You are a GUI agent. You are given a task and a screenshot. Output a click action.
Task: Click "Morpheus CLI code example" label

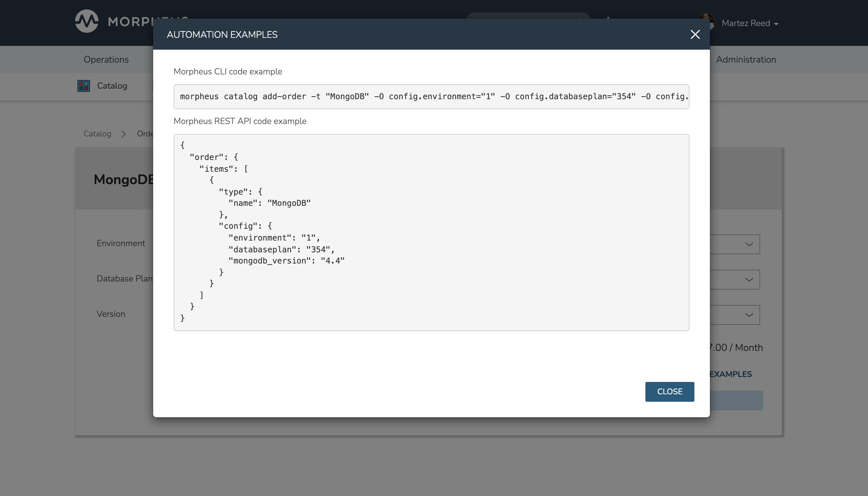(228, 72)
